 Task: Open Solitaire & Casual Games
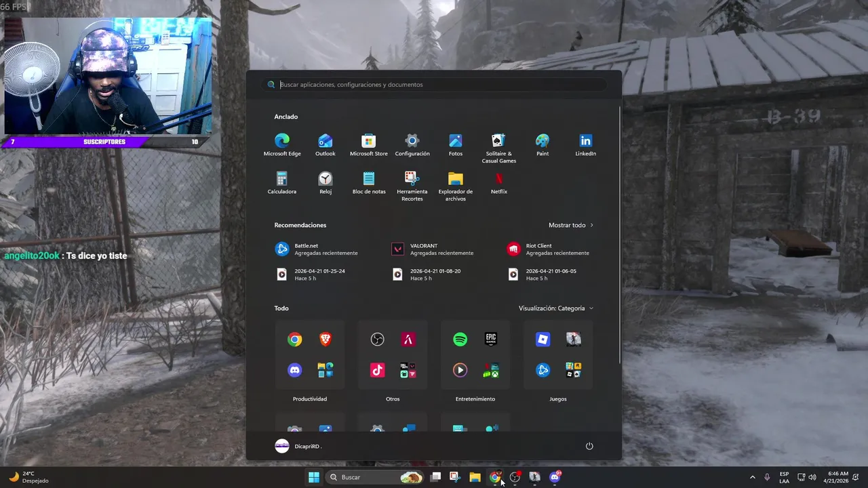[499, 148]
